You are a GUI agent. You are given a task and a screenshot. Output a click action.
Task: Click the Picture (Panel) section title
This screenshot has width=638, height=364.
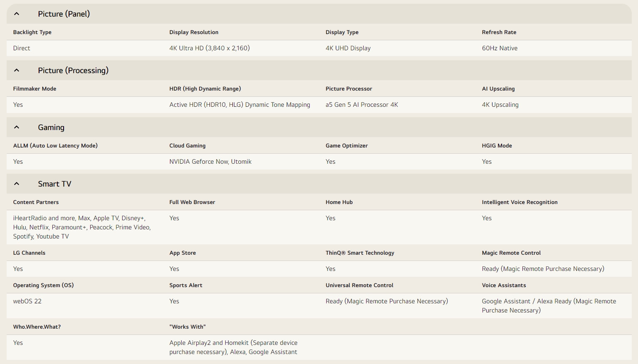tap(64, 14)
